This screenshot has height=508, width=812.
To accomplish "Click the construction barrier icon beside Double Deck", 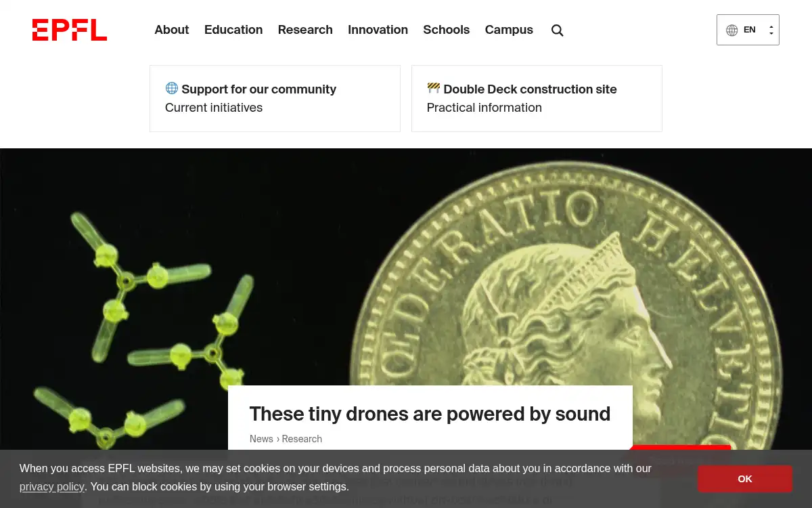I will pyautogui.click(x=434, y=88).
